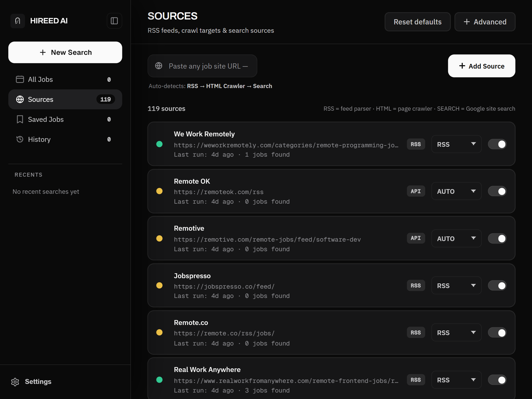Disable the We Work Remotely source toggle
532x399 pixels.
pyautogui.click(x=497, y=144)
